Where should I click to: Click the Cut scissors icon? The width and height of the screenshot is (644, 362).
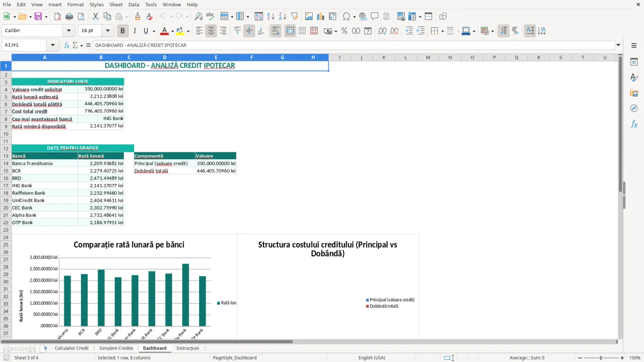click(x=95, y=17)
